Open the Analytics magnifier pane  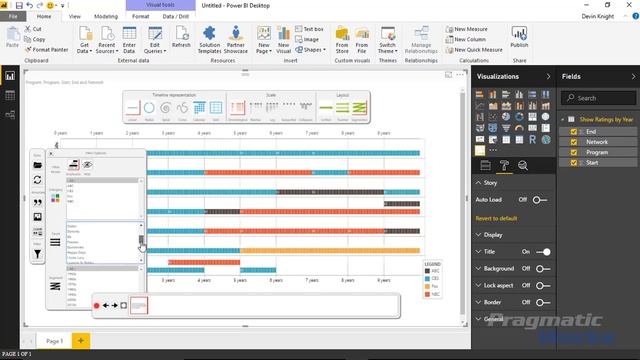tap(523, 165)
